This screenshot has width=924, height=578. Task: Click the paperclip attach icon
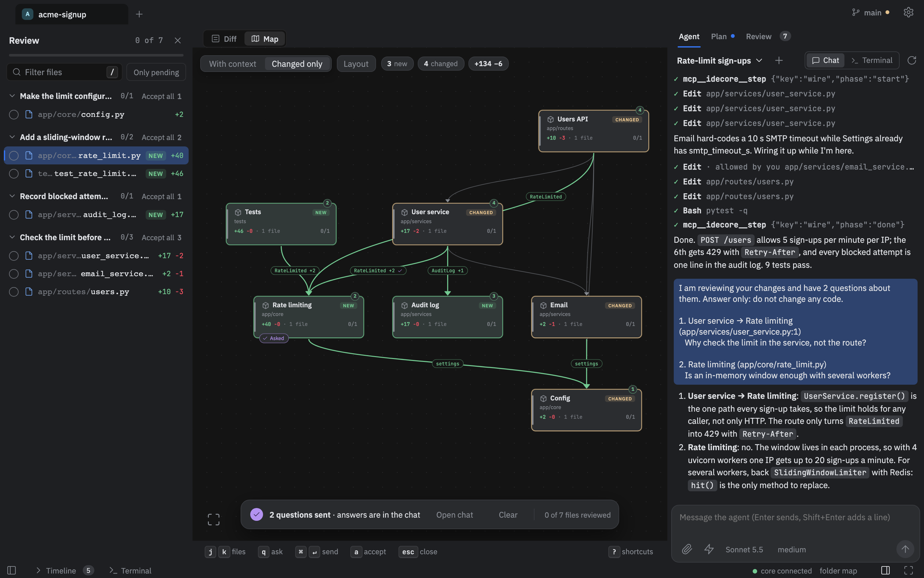(687, 549)
